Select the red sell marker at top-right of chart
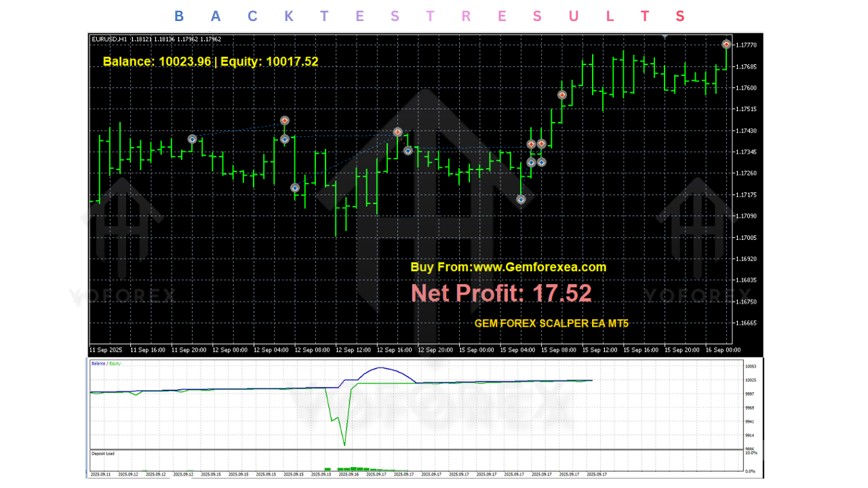The width and height of the screenshot is (868, 488). [726, 43]
